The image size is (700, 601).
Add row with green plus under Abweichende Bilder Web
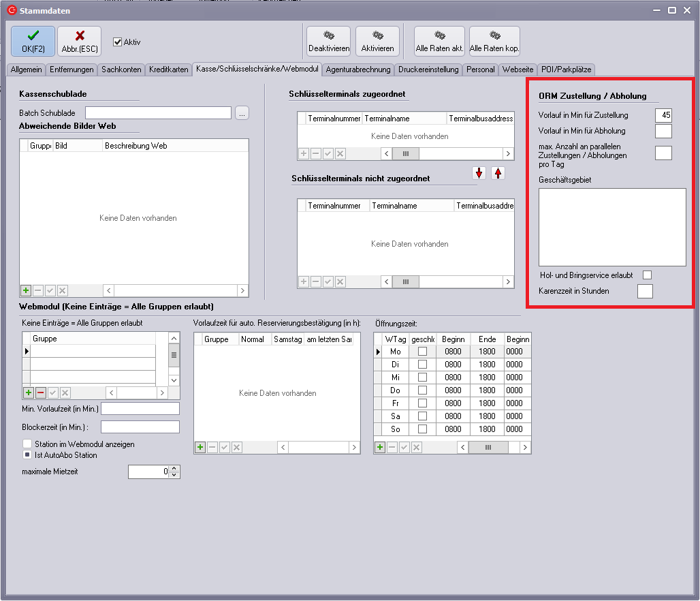[x=26, y=290]
